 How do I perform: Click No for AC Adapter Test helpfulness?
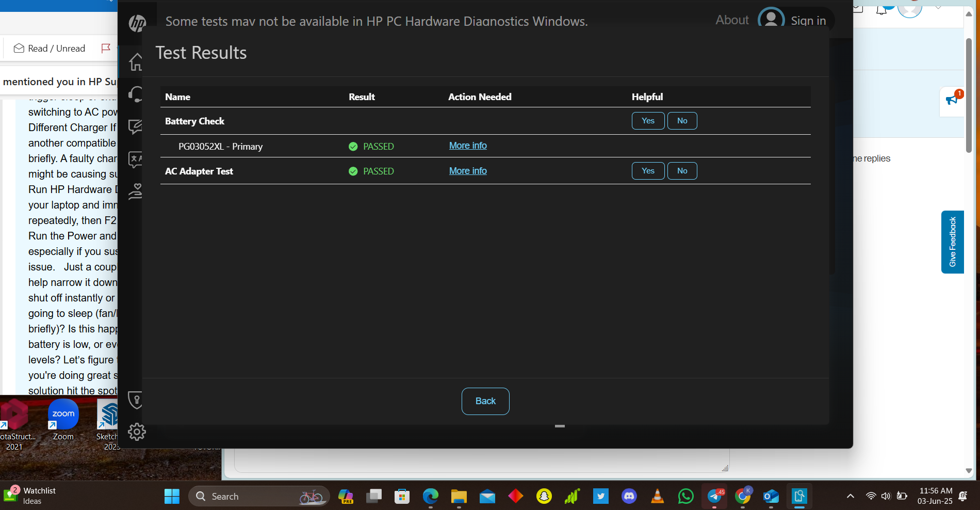coord(682,171)
